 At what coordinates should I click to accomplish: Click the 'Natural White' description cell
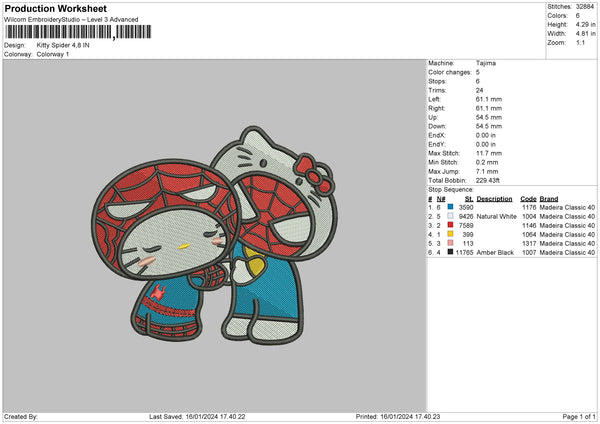tap(496, 217)
